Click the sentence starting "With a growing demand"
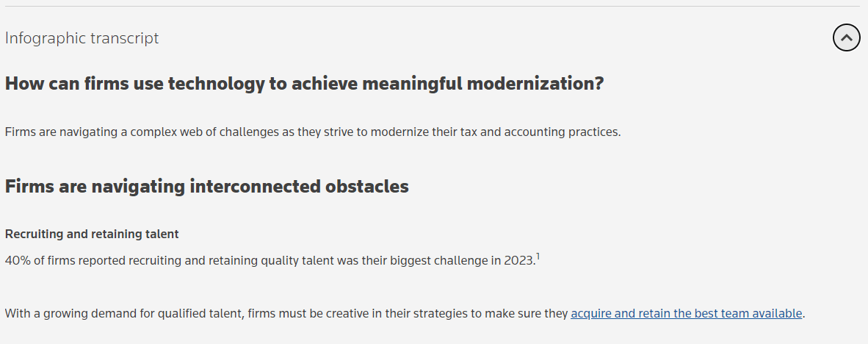The height and width of the screenshot is (344, 868). click(x=287, y=313)
